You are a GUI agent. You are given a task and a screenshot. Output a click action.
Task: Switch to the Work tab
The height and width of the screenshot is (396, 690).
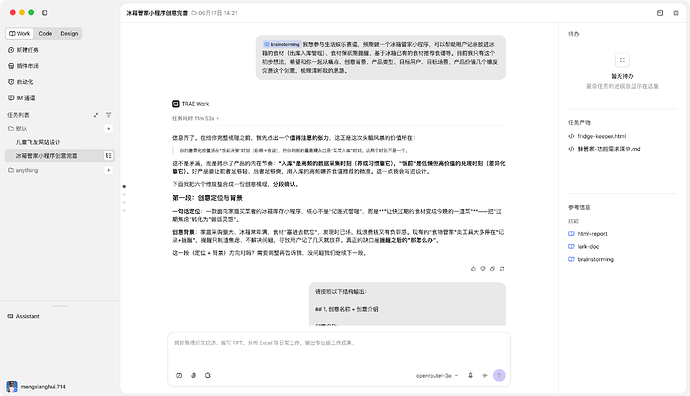pyautogui.click(x=19, y=33)
